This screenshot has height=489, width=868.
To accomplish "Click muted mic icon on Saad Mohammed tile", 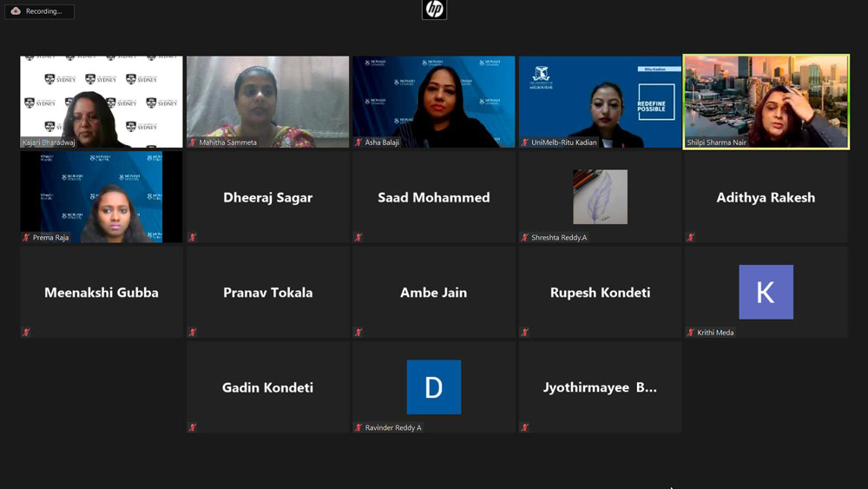I will point(358,238).
